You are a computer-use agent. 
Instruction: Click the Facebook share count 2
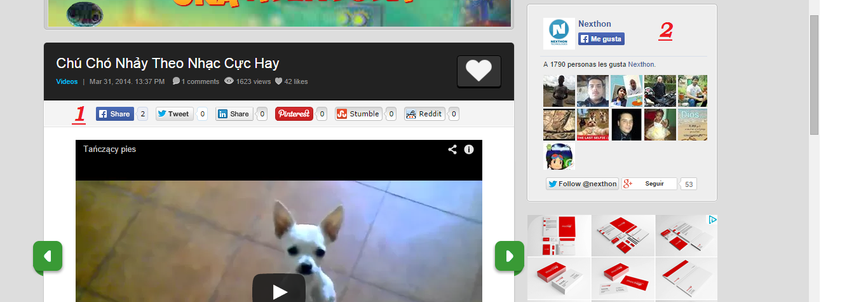pos(143,114)
